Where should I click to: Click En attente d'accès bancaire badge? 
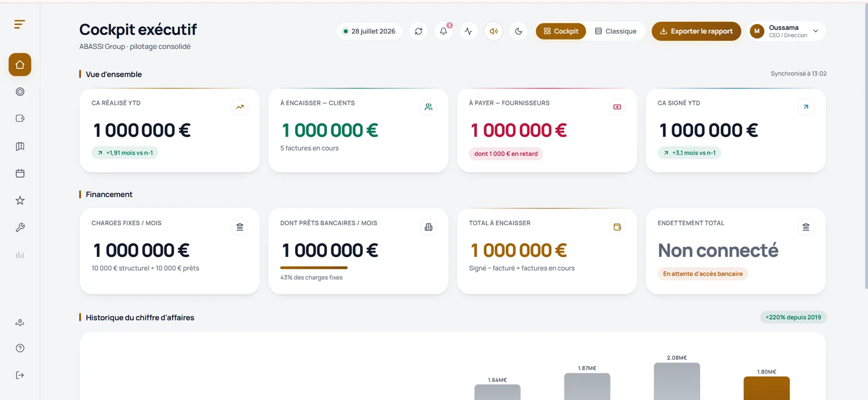pyautogui.click(x=703, y=274)
